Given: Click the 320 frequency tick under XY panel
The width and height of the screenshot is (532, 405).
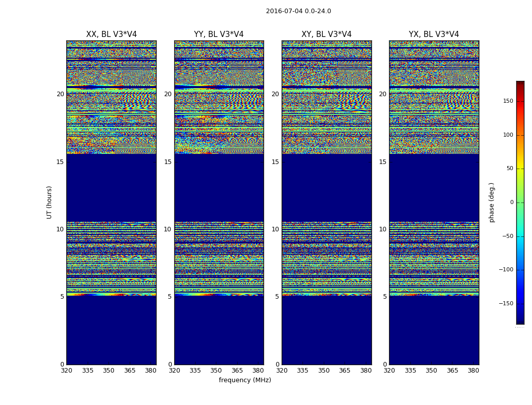Looking at the screenshot, I should [282, 371].
